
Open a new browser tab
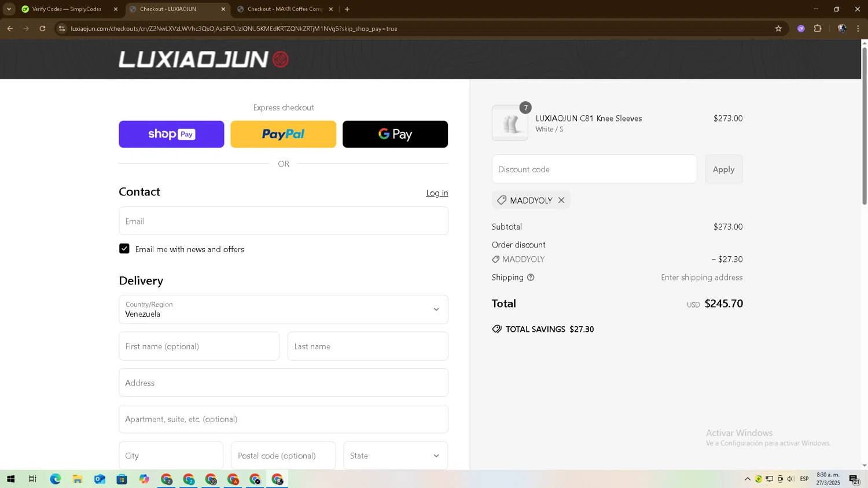click(347, 9)
